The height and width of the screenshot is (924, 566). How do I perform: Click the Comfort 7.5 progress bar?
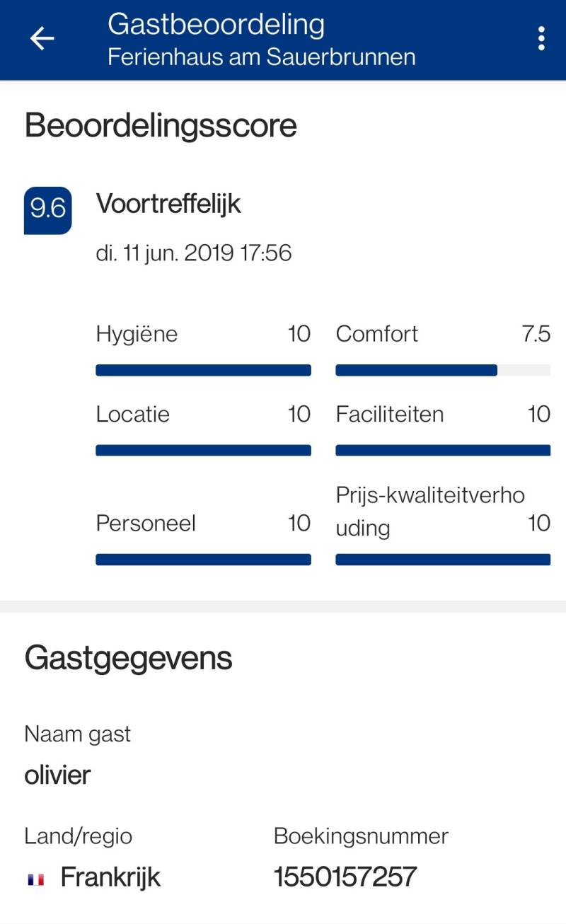(443, 370)
